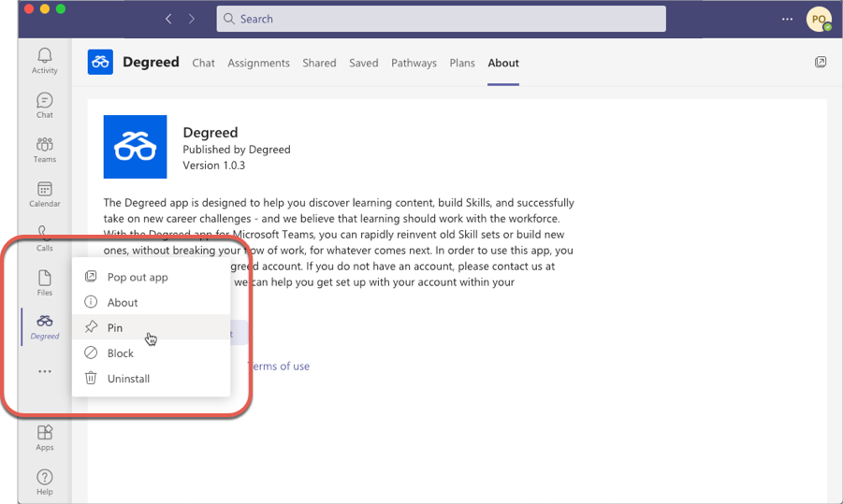Switch to the Plans tab

coord(462,63)
